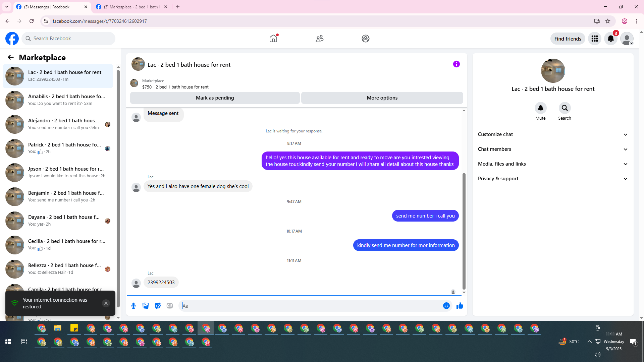Open the Amabilis conversation

pos(58,100)
